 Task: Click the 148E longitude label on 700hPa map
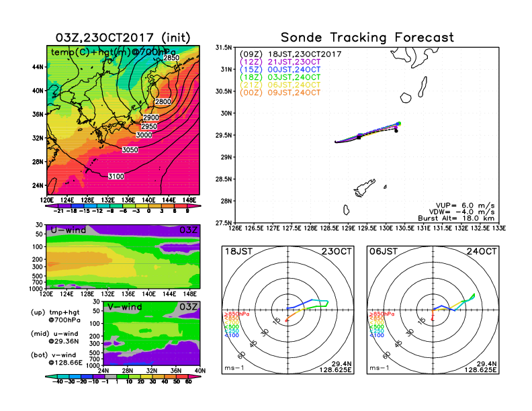[x=189, y=200]
